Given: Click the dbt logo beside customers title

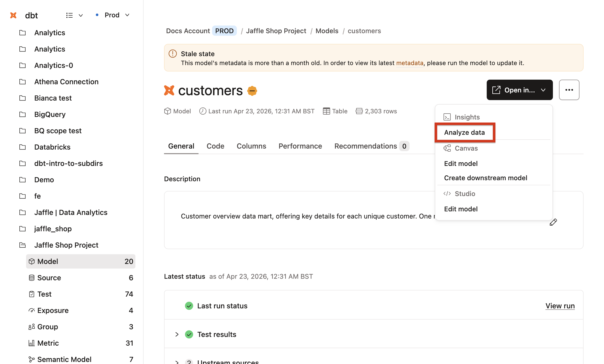Looking at the screenshot, I should coord(169,90).
